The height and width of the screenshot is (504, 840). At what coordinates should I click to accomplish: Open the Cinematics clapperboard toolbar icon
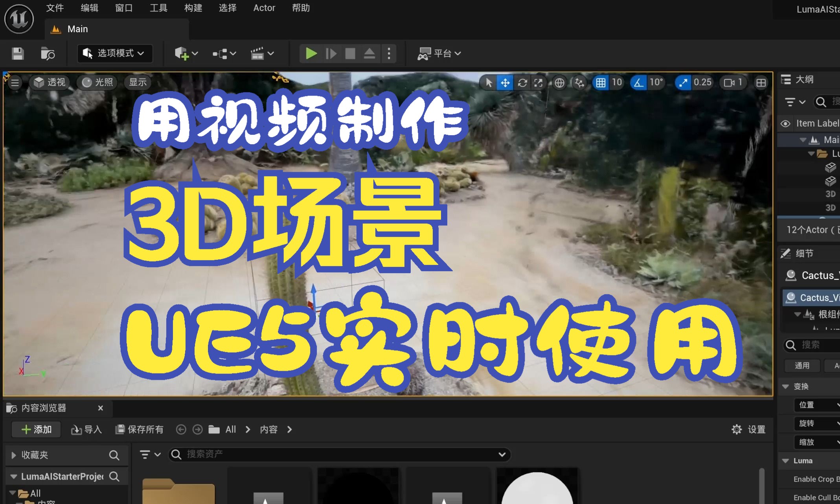pos(257,53)
